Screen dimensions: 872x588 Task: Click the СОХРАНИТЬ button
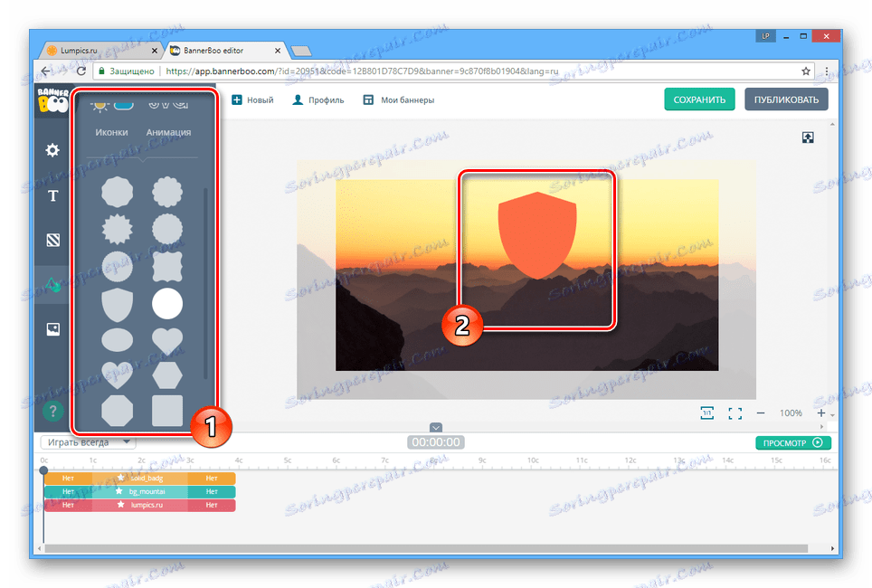click(699, 100)
